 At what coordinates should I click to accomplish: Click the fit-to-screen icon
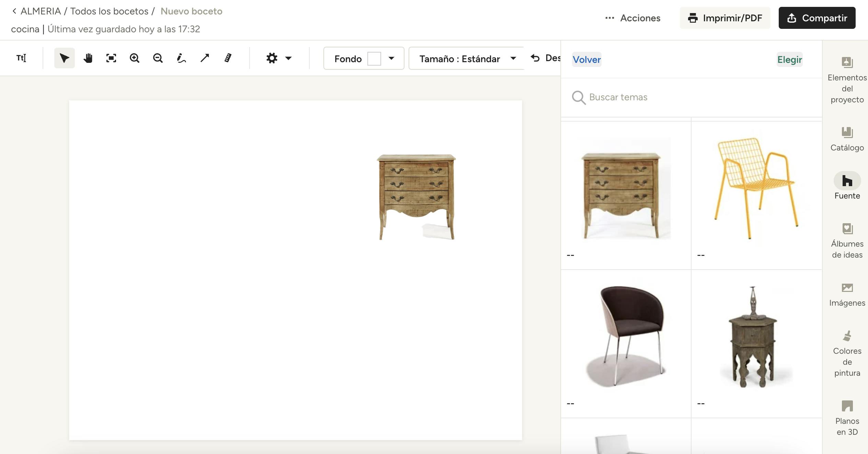pos(111,58)
